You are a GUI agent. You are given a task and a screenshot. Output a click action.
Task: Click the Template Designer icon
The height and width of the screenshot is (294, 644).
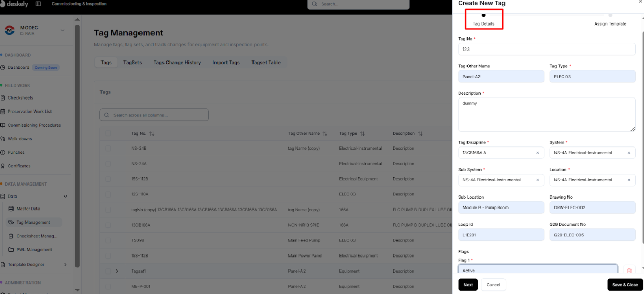[3, 264]
